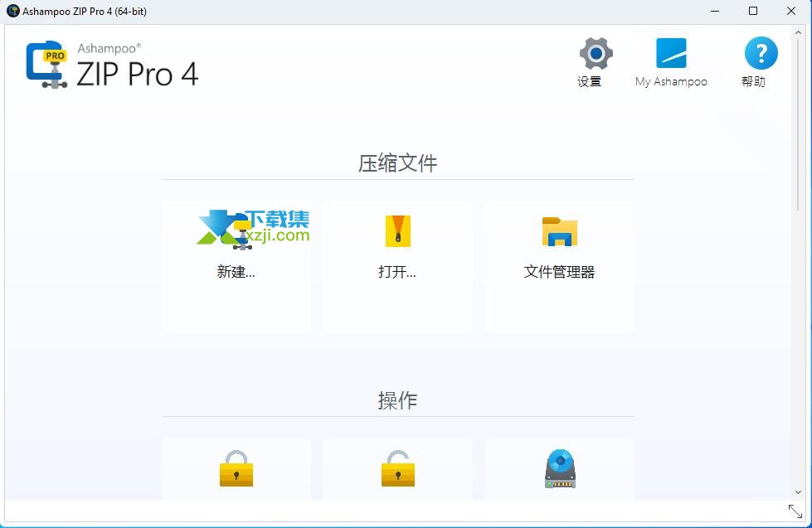Click the Ashampoo ZIP Pro 4 logo
Screen dimensions: 812x528
pos(112,65)
